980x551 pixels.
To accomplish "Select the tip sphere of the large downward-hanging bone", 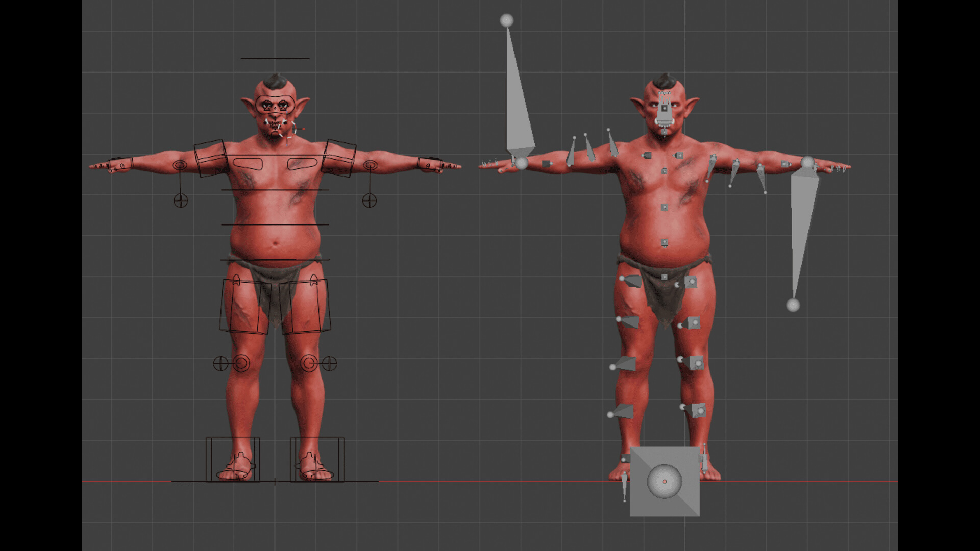I will click(793, 305).
